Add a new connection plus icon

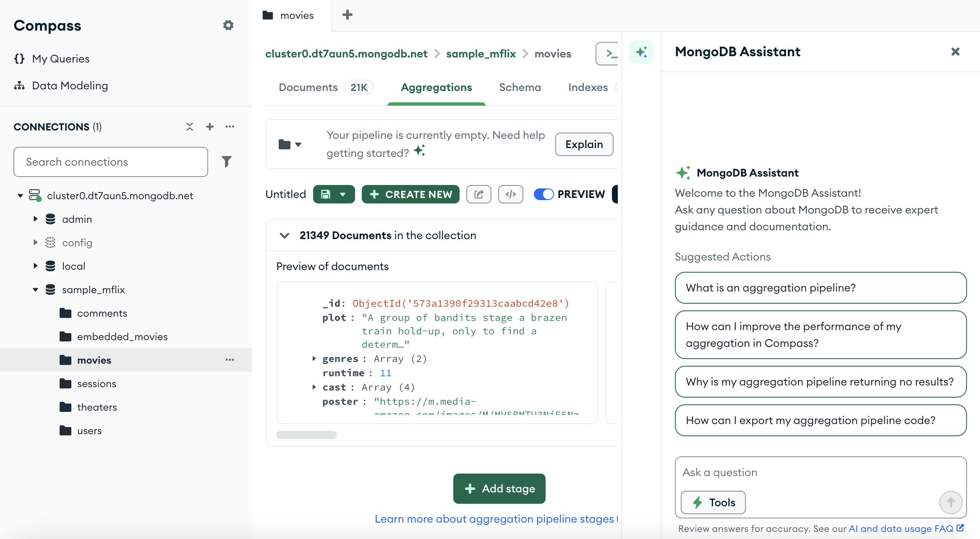coord(210,127)
